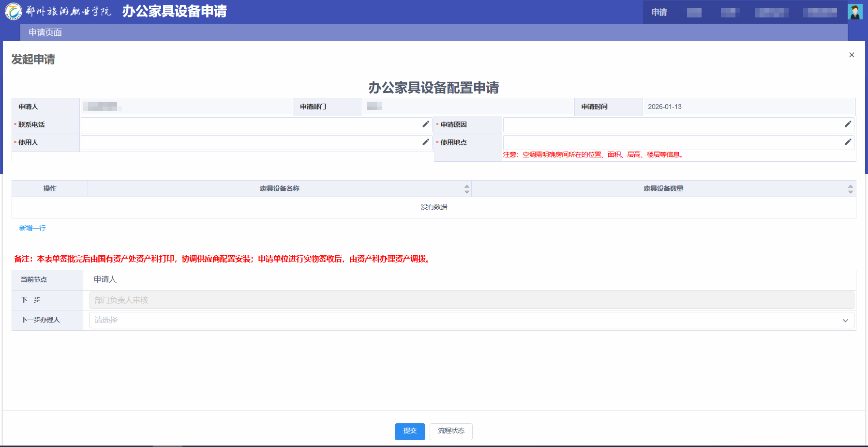Sort by 家具设备名称 column arrows
The width and height of the screenshot is (868, 447).
click(466, 189)
